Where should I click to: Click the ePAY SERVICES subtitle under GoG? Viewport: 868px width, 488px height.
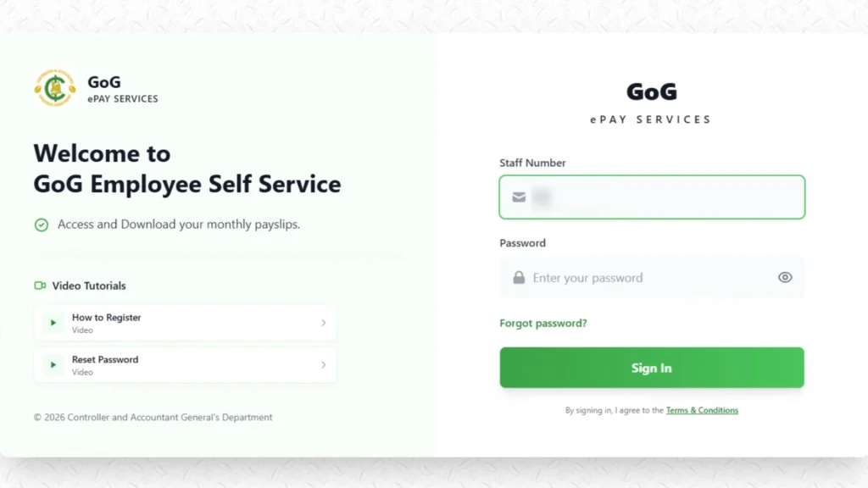pyautogui.click(x=122, y=98)
